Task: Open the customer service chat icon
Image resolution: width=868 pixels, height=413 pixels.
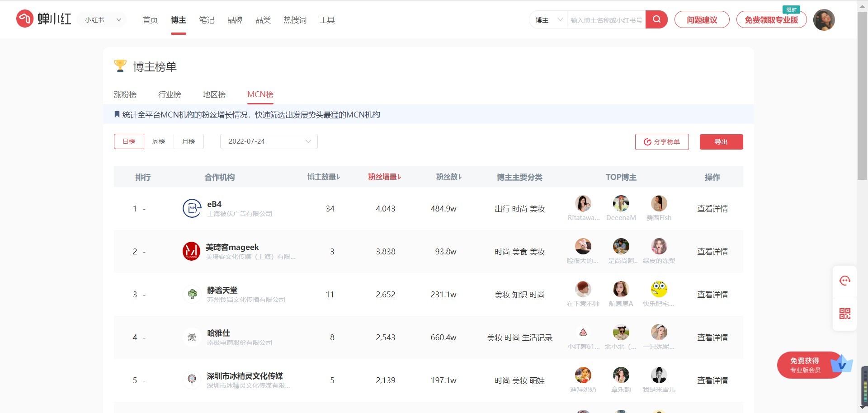Action: [x=844, y=281]
